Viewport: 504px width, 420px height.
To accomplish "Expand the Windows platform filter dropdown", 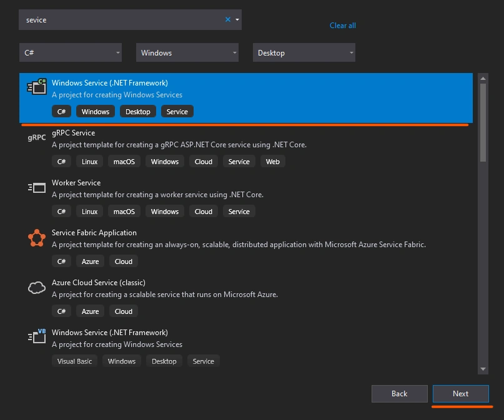I will (187, 52).
